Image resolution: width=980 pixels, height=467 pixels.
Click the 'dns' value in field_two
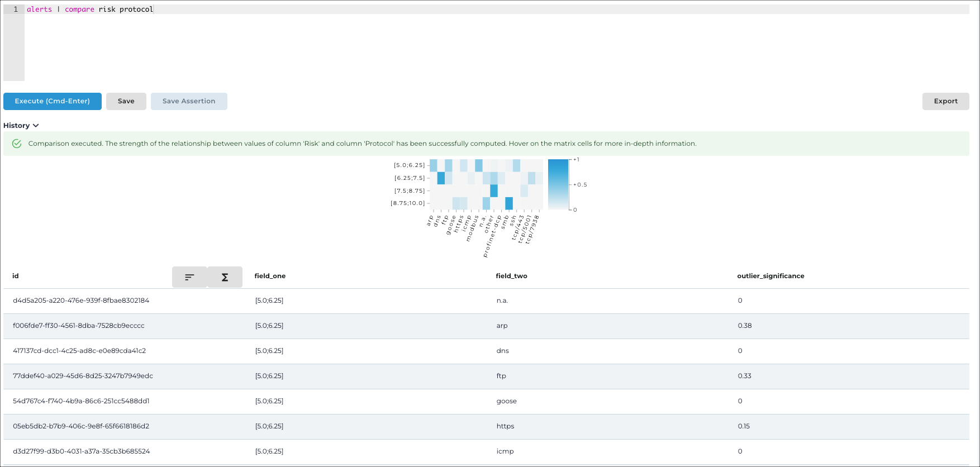point(503,351)
